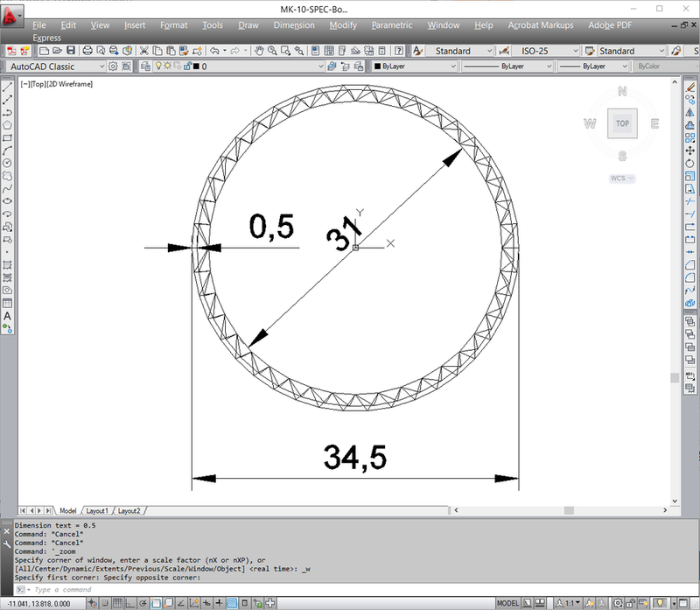700x610 pixels.
Task: Click the Plot (print) icon
Action: point(87,51)
